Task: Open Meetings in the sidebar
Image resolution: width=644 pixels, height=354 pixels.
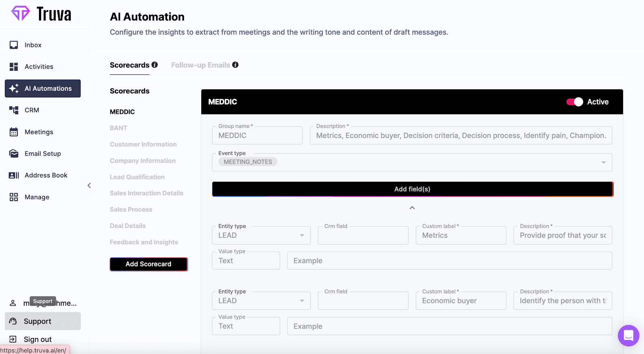Action: (43, 132)
